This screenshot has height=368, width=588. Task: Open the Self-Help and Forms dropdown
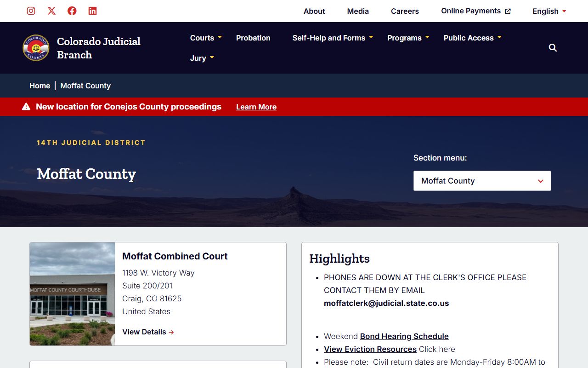pos(333,38)
